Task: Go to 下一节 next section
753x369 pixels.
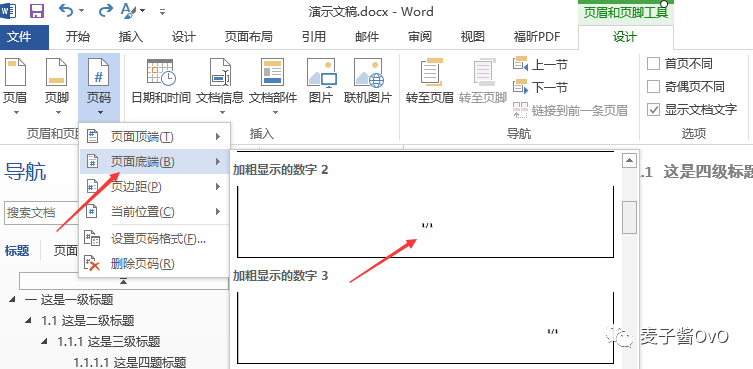Action: click(540, 87)
